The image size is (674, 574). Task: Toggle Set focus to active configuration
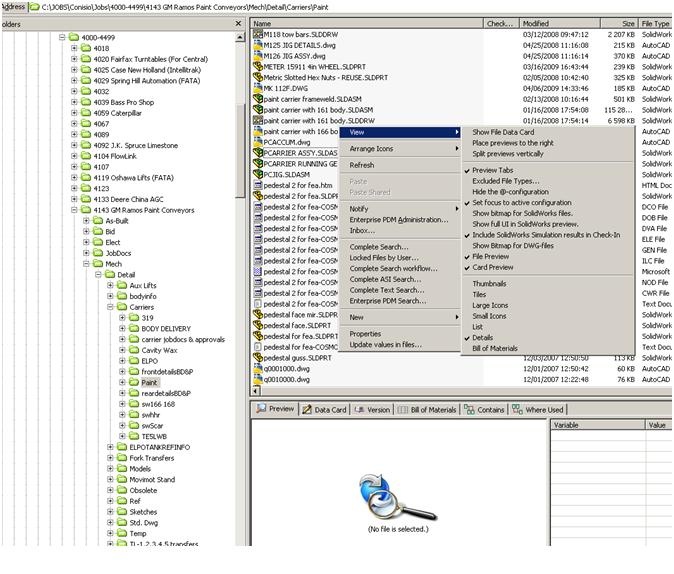[x=548, y=202]
